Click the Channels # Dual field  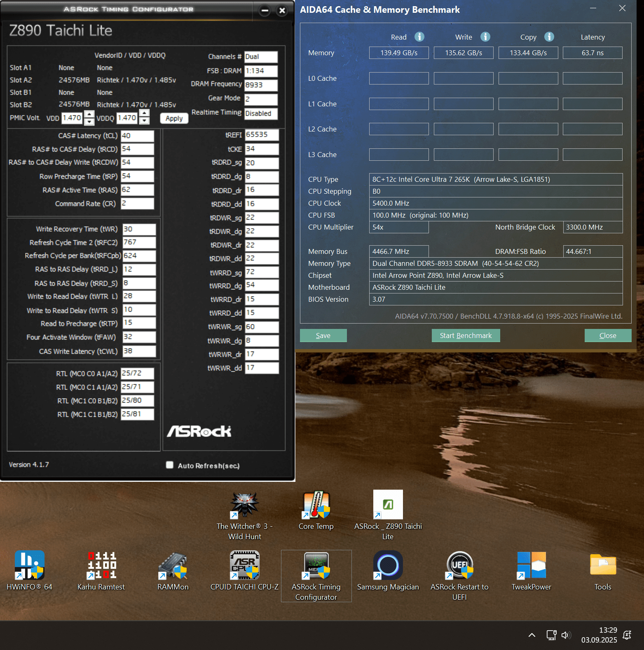click(261, 56)
